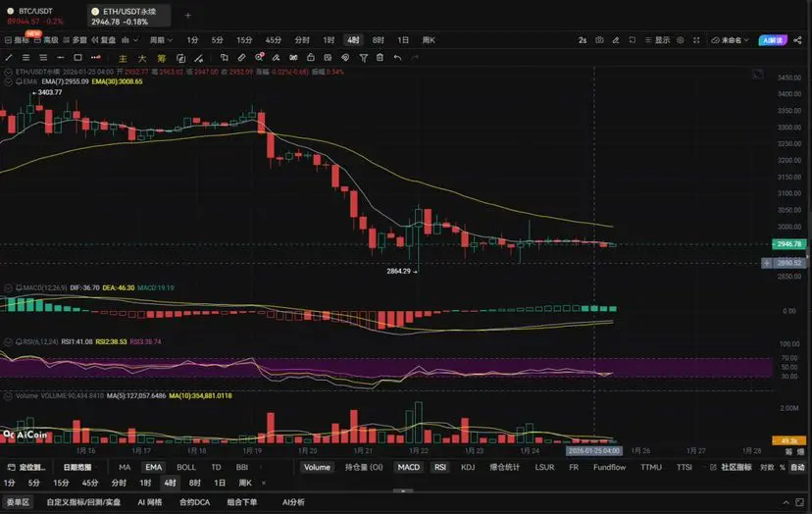
Task: Click the layered squares icon in toolbar
Action: (x=180, y=58)
